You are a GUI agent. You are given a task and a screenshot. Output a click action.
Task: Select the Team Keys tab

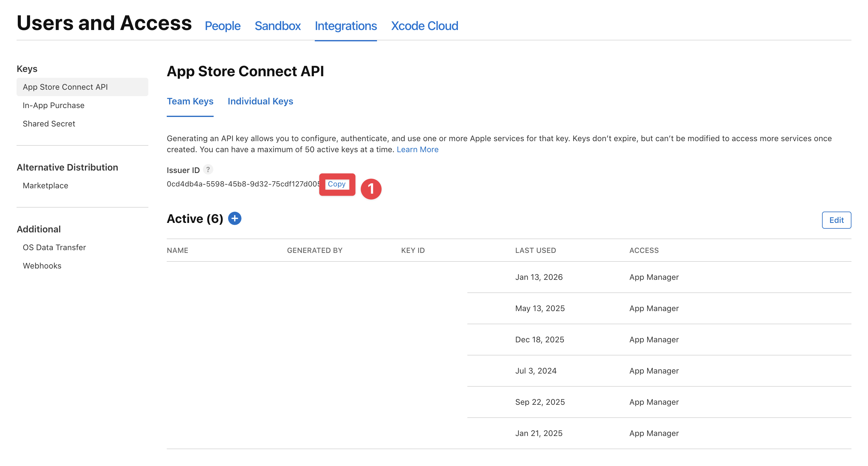point(190,101)
